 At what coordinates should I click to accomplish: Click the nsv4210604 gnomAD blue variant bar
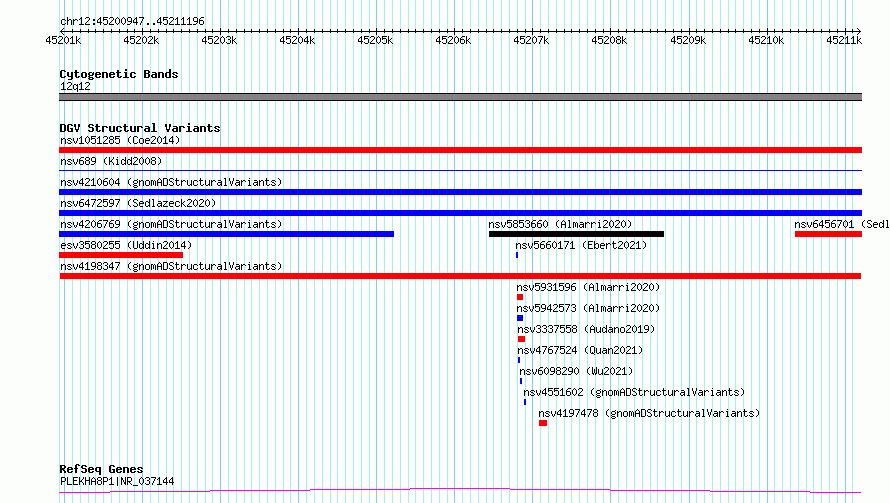tap(460, 192)
